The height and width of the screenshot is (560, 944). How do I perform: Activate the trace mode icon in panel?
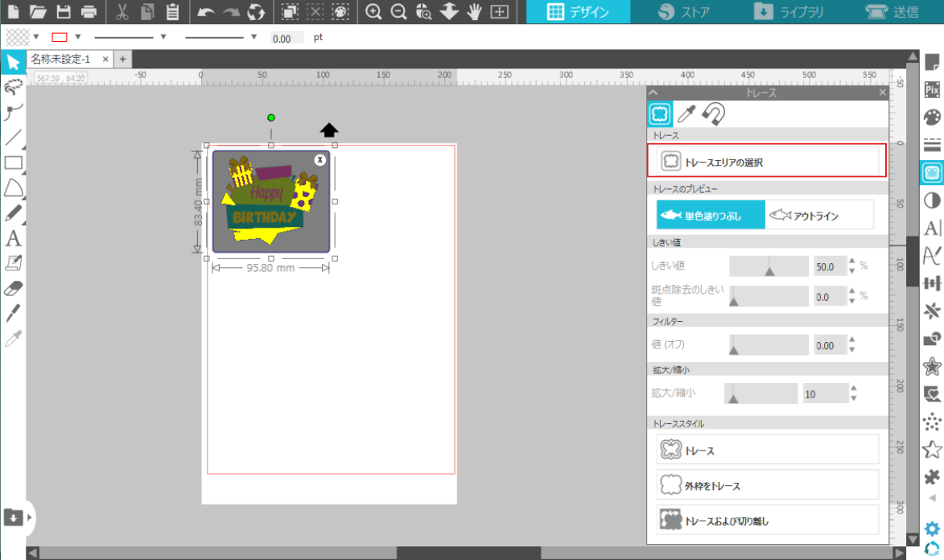pyautogui.click(x=660, y=113)
